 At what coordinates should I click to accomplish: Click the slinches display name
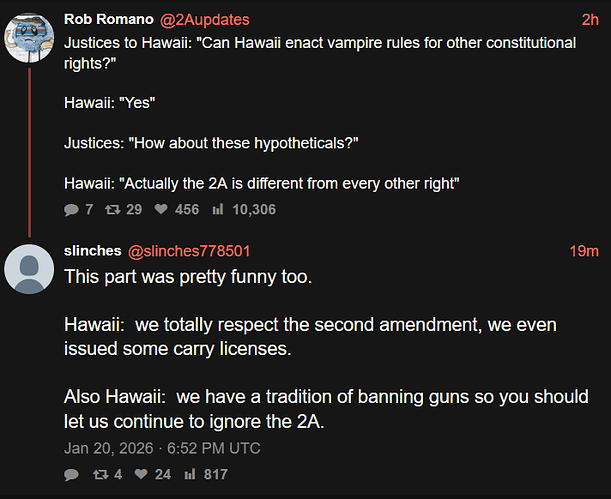tap(93, 251)
